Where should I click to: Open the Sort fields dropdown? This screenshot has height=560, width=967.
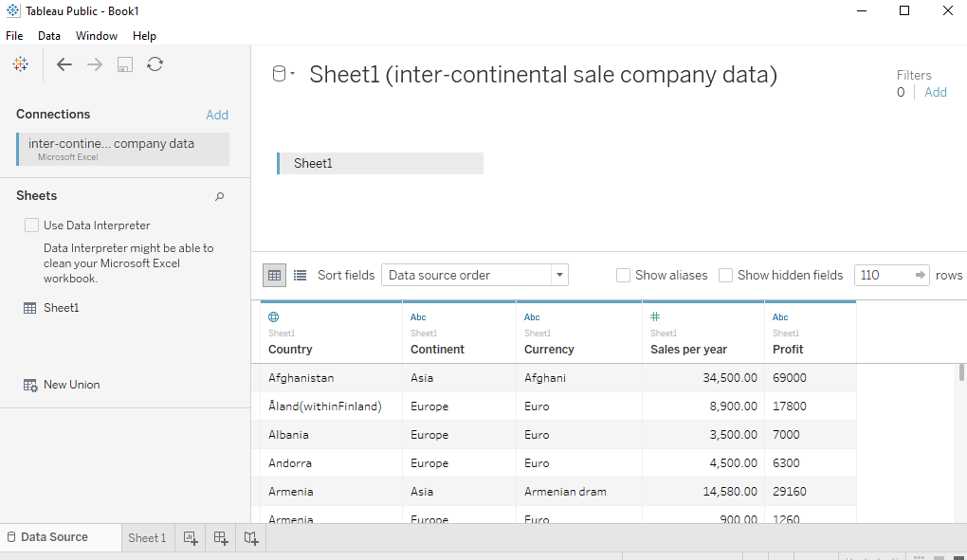474,275
